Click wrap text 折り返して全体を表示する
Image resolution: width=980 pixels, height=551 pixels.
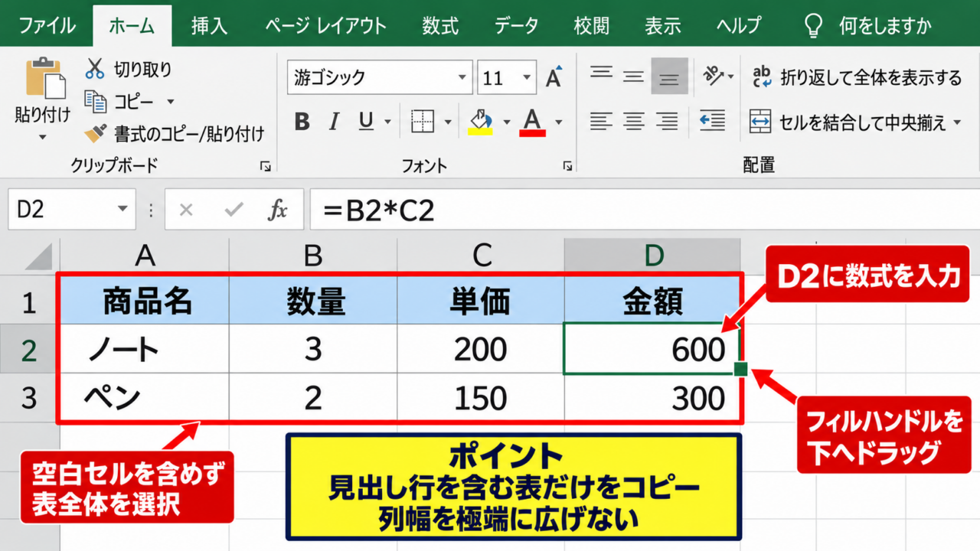click(856, 77)
